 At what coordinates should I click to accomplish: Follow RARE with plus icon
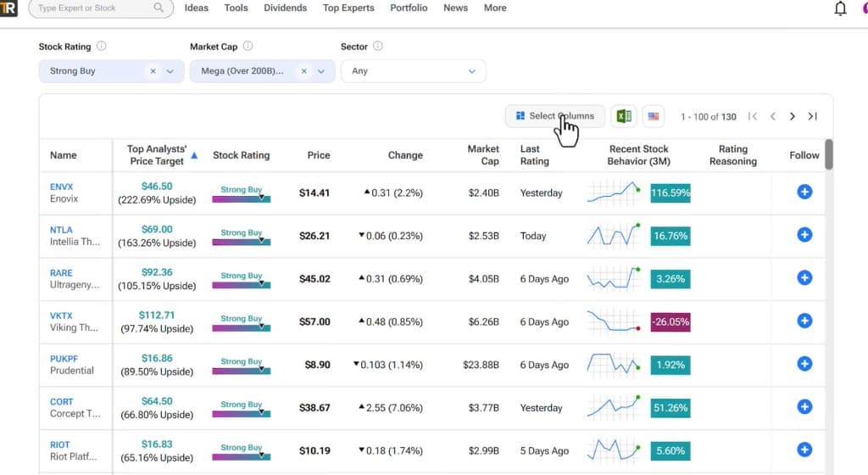point(804,278)
